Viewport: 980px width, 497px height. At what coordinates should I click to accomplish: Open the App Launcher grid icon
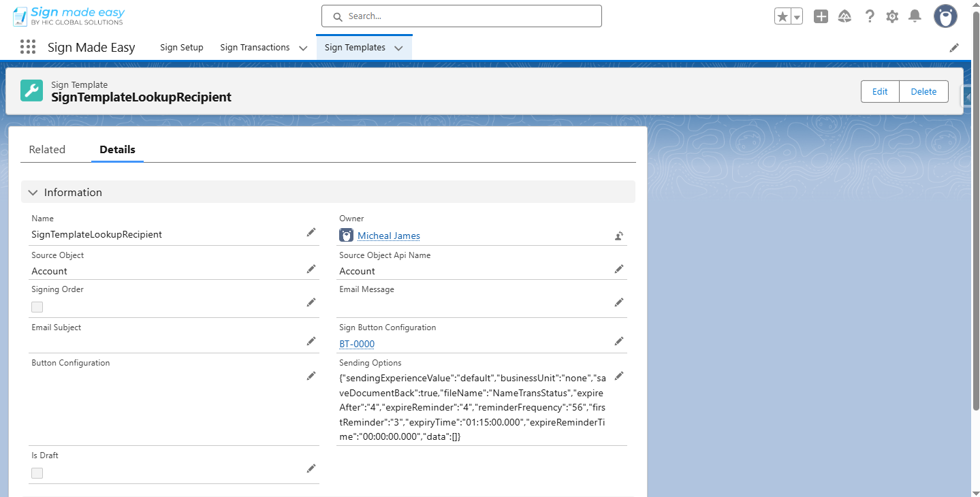point(28,47)
